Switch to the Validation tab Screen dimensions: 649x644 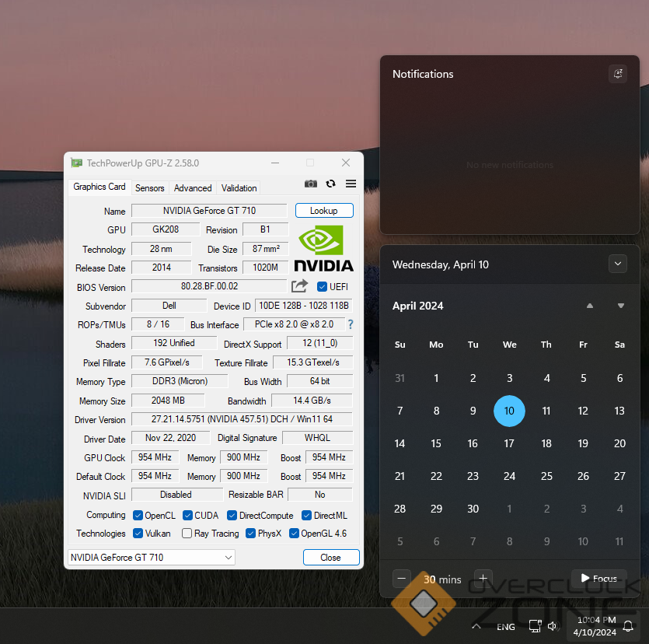(x=239, y=188)
